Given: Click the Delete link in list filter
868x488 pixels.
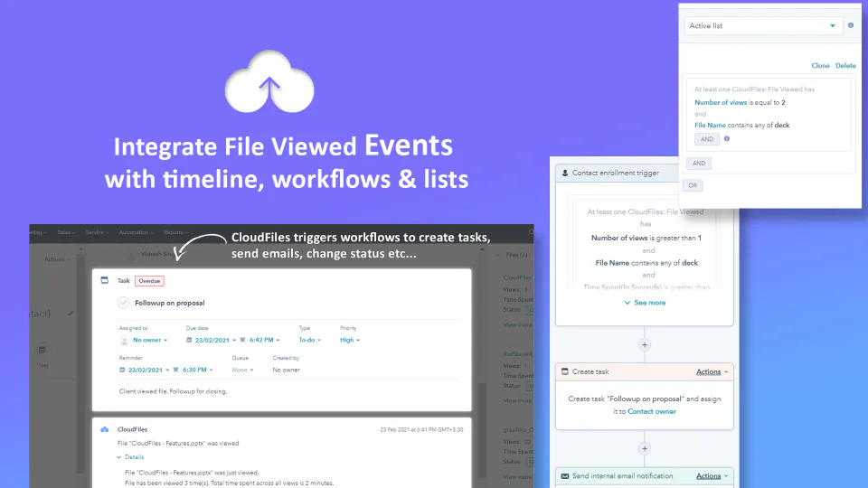Looking at the screenshot, I should tap(845, 65).
